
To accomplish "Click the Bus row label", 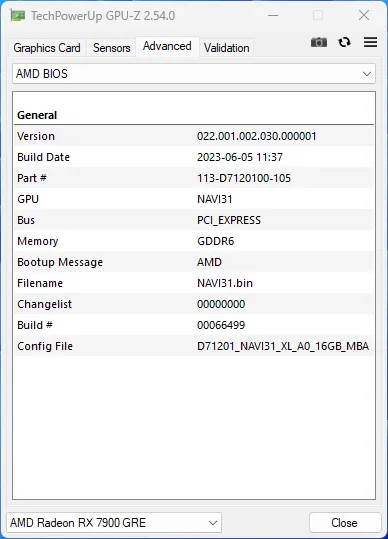I will 26,220.
